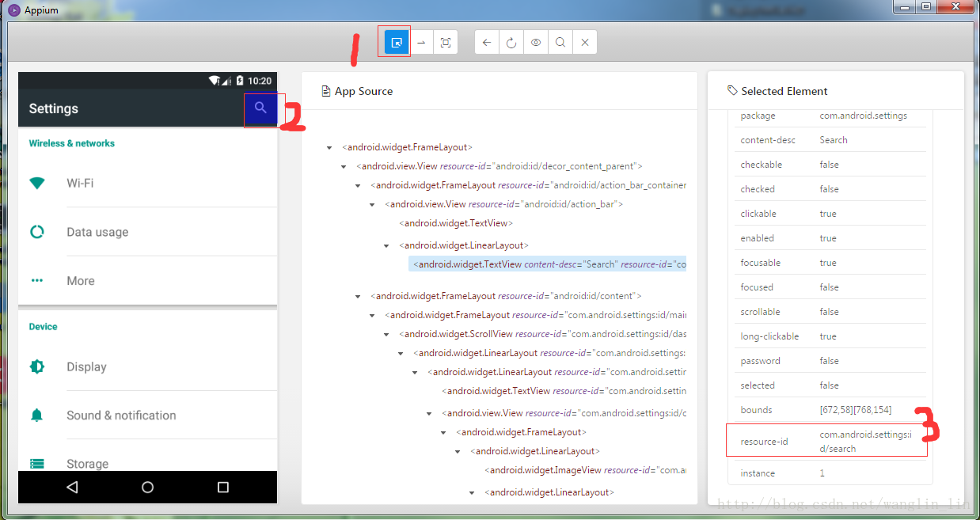This screenshot has height=520, width=980.
Task: Collapse ScrollView dashboard node
Action: pos(386,335)
